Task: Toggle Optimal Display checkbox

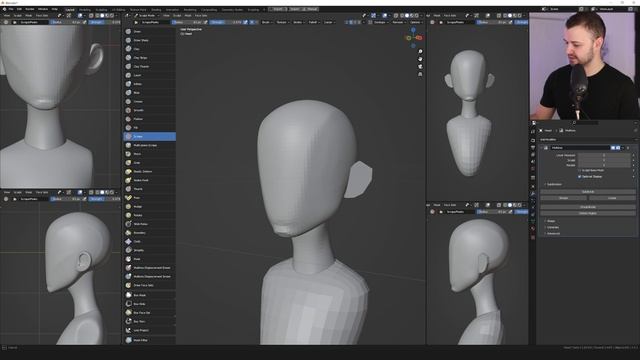Action: (x=580, y=177)
